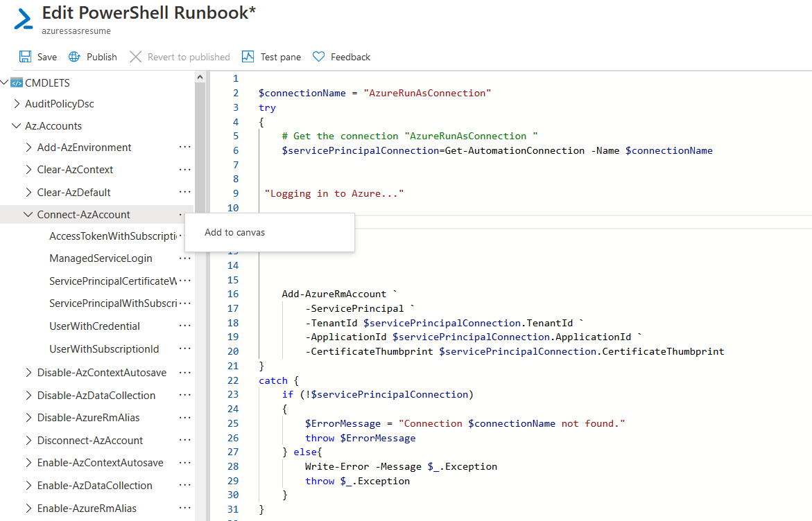Open ellipsis menu for Clear-AzContext
This screenshot has height=521, width=812.
click(184, 170)
